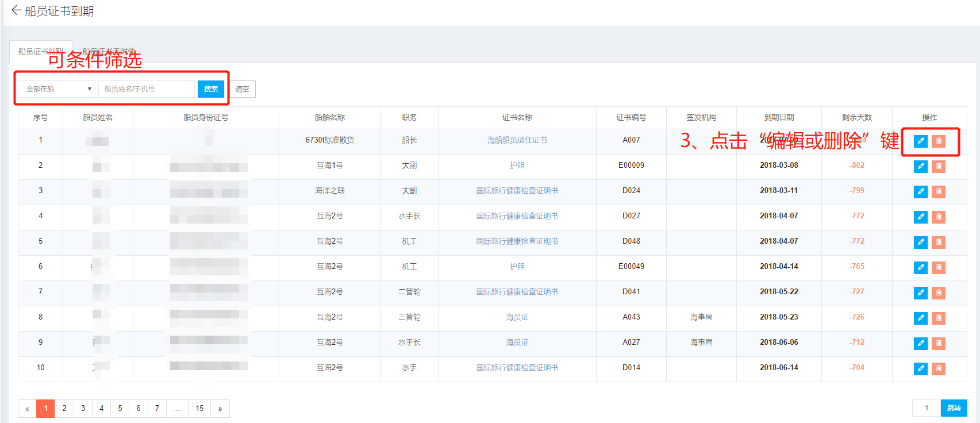The width and height of the screenshot is (980, 423).
Task: Select page 2 in pagination
Action: (64, 409)
